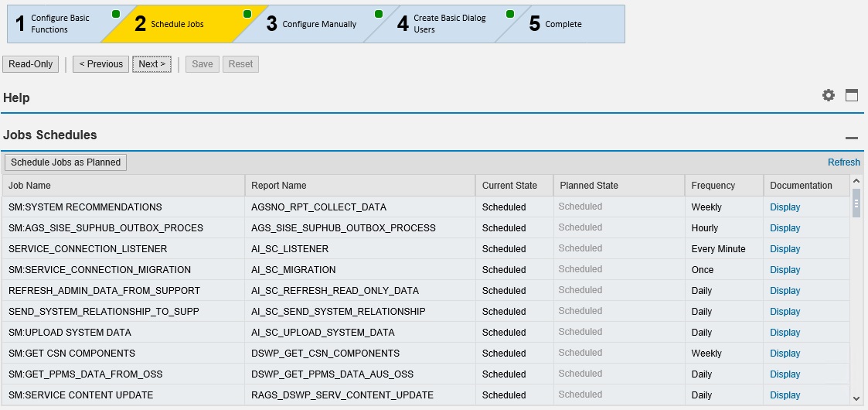Switch to Read-Only mode
The height and width of the screenshot is (410, 868).
[30, 64]
